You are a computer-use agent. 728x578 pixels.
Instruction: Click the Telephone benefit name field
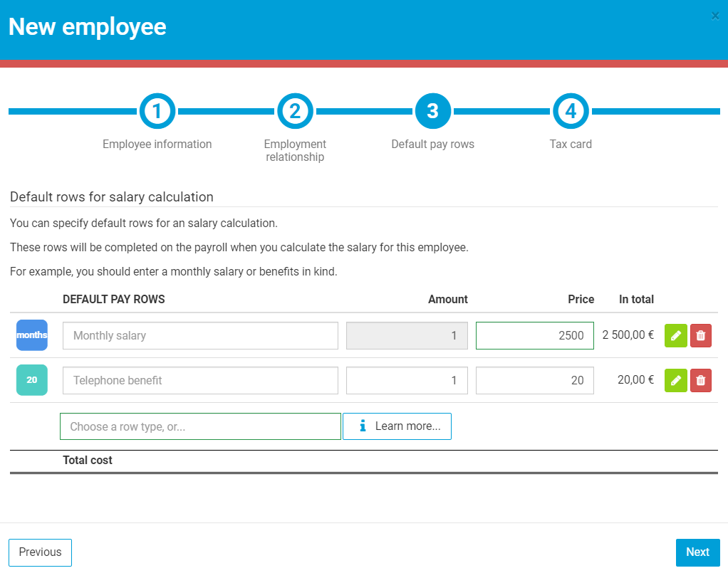[200, 380]
